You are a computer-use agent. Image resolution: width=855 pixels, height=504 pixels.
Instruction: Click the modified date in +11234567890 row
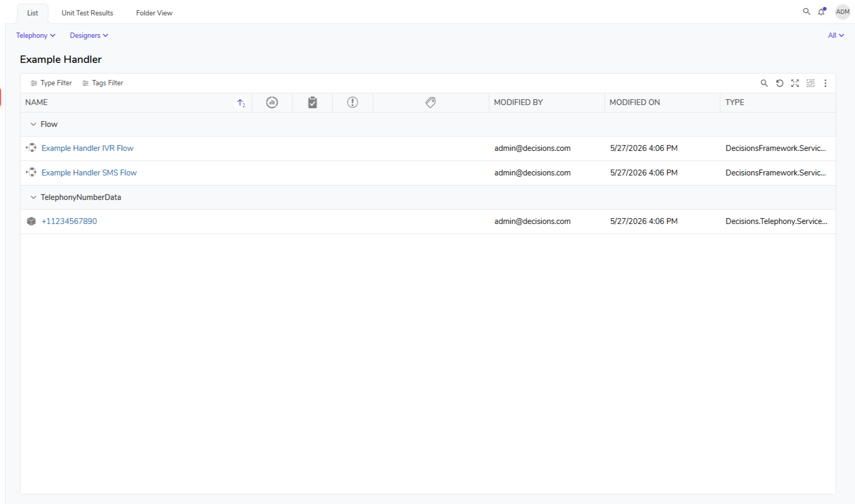pos(644,221)
